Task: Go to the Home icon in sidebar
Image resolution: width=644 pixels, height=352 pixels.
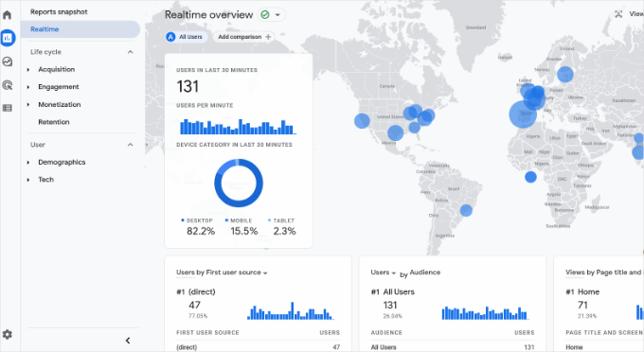Action: pyautogui.click(x=7, y=15)
